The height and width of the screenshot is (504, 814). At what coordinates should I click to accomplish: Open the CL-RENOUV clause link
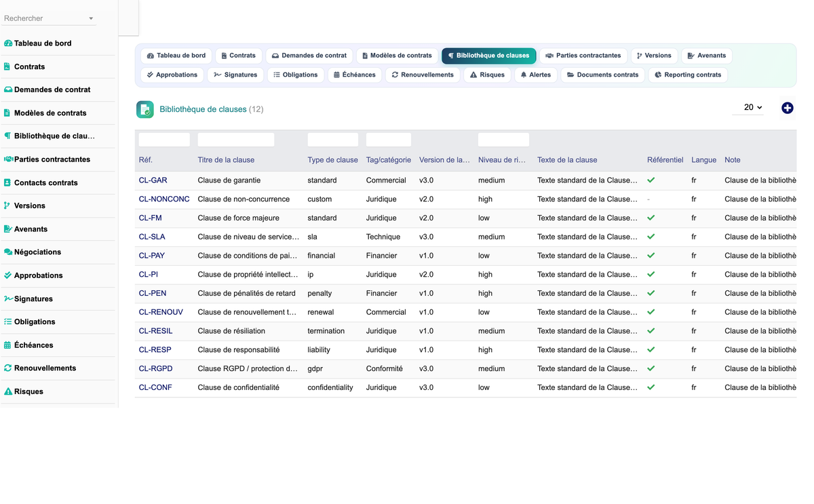(x=161, y=312)
